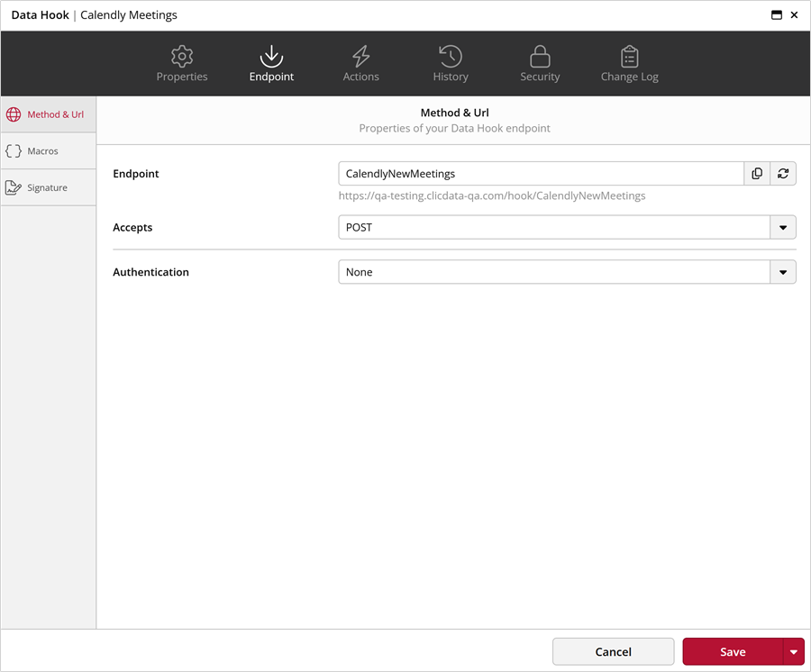Click the Endpoint field label
Image resolution: width=811 pixels, height=672 pixels.
tap(136, 174)
